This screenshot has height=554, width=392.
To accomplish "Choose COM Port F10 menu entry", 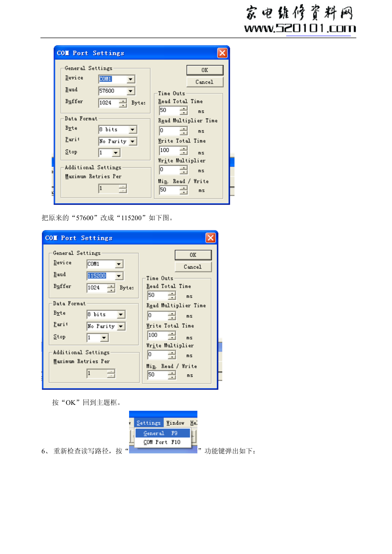I will 162,442.
